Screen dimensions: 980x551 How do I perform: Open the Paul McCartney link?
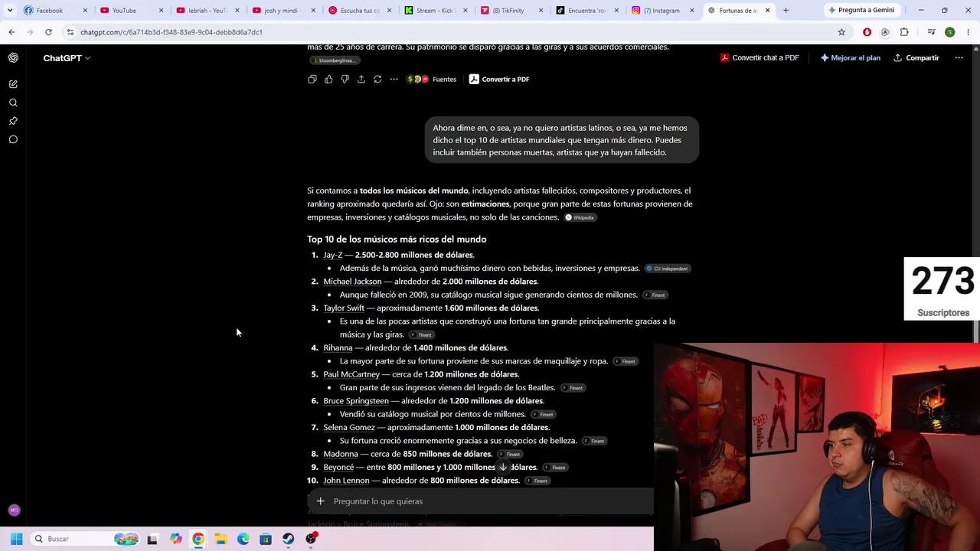(351, 374)
